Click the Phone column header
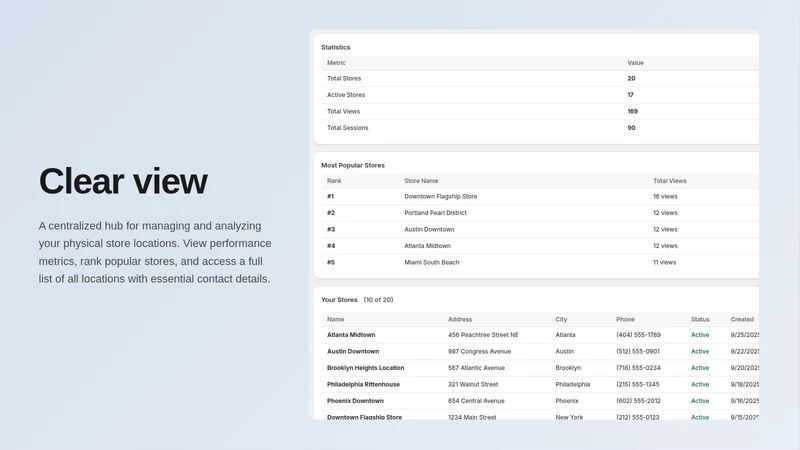This screenshot has height=450, width=800. [625, 319]
